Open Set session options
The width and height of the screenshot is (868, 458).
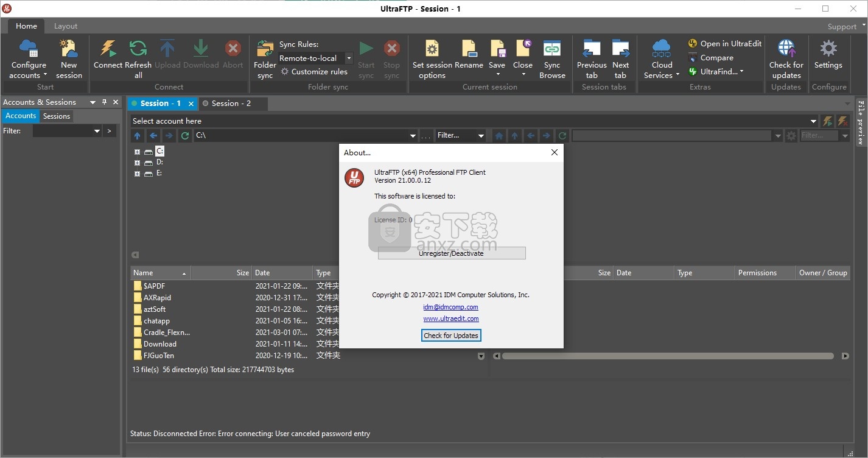coord(432,59)
